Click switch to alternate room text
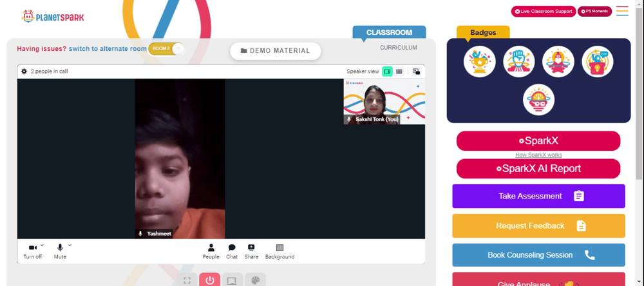 coord(108,49)
